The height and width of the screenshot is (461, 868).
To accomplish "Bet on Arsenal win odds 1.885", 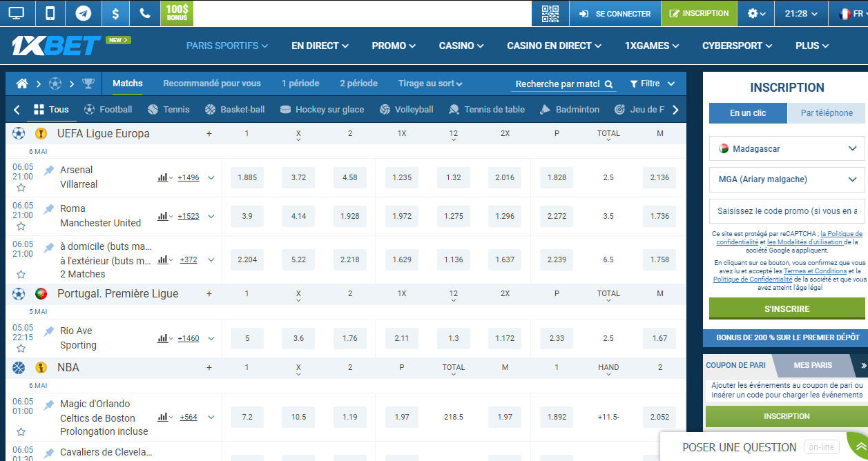I will coord(247,177).
